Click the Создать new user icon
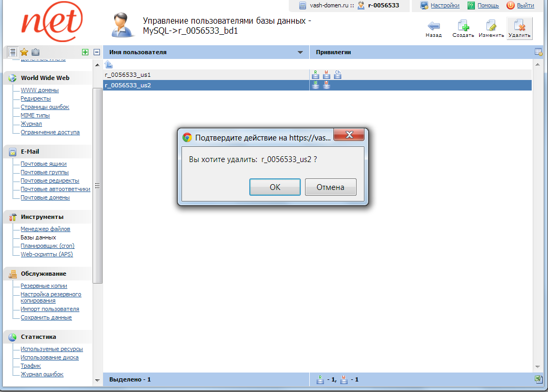 (x=463, y=26)
